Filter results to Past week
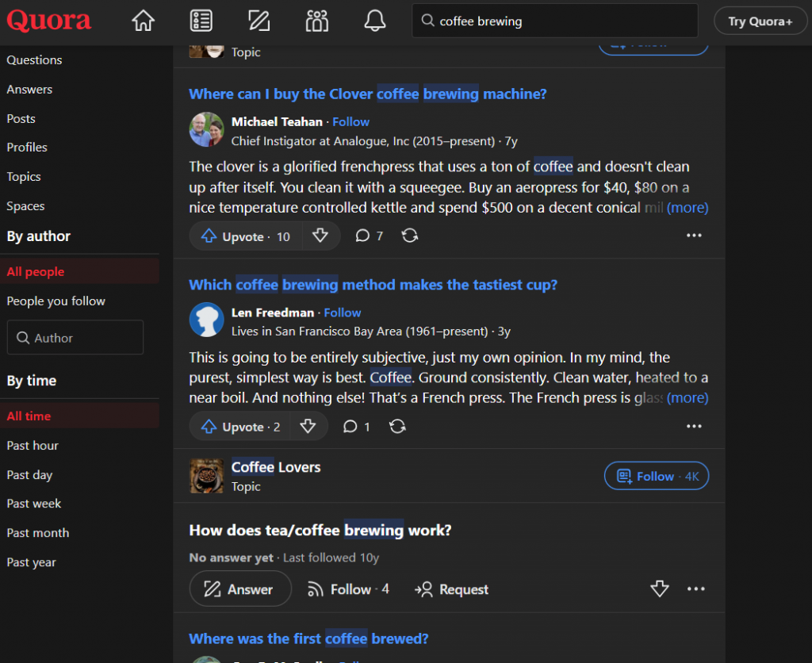 pos(34,504)
